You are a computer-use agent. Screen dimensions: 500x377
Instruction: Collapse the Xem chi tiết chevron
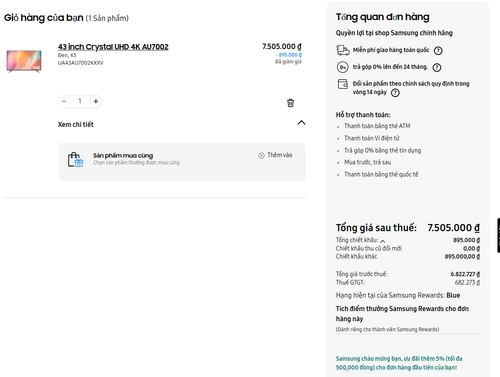[x=301, y=122]
